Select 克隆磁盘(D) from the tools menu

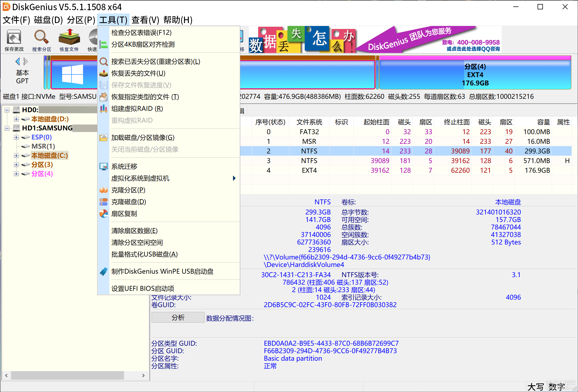(x=129, y=202)
